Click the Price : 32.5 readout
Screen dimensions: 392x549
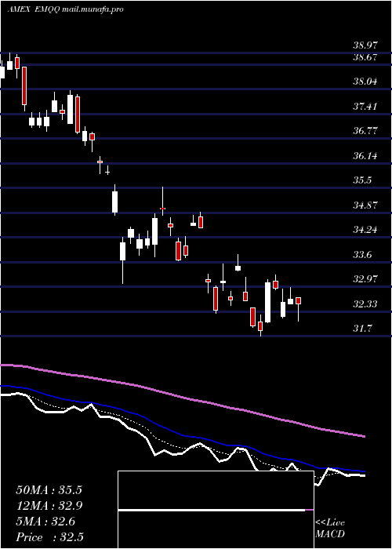click(49, 537)
